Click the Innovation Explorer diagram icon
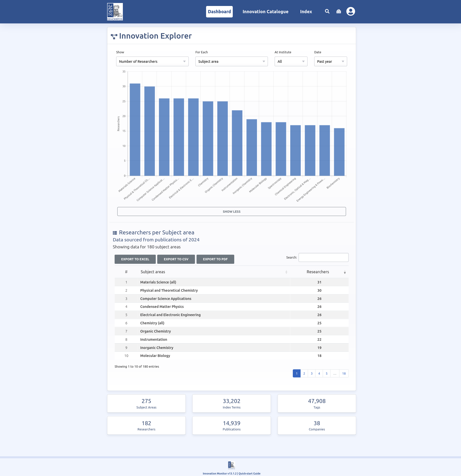The height and width of the screenshot is (476, 461). tap(114, 36)
